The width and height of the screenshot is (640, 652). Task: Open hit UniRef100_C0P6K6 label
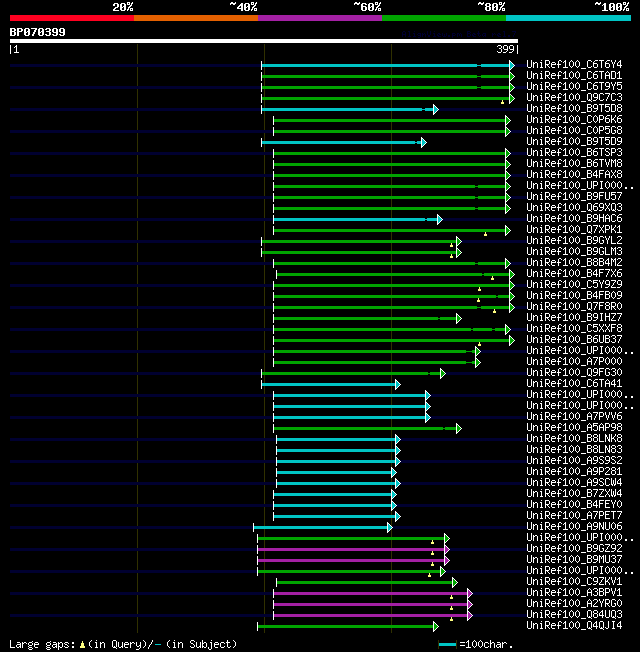pyautogui.click(x=574, y=119)
